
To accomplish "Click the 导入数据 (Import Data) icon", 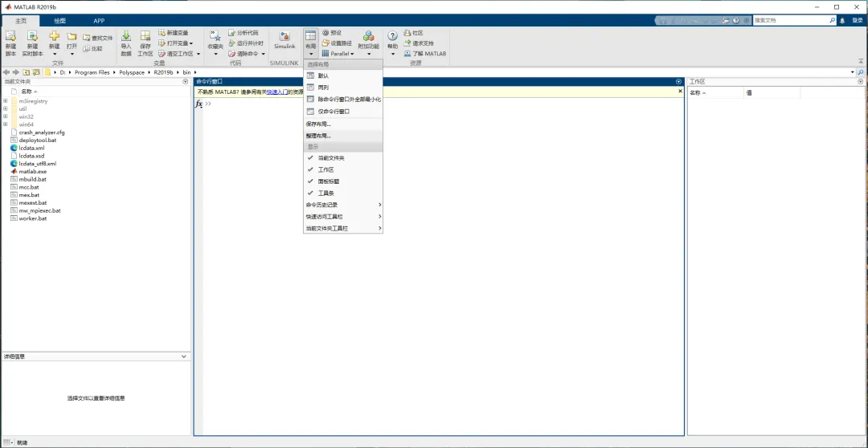I will [125, 36].
